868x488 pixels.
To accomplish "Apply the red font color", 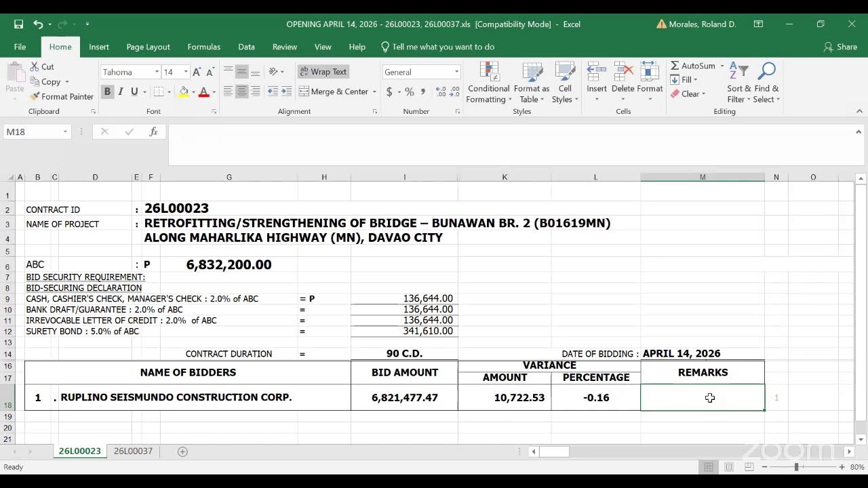I will point(203,91).
